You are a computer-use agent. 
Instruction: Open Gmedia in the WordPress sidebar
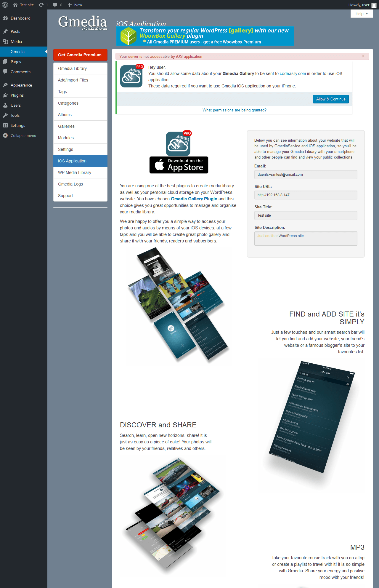point(24,52)
